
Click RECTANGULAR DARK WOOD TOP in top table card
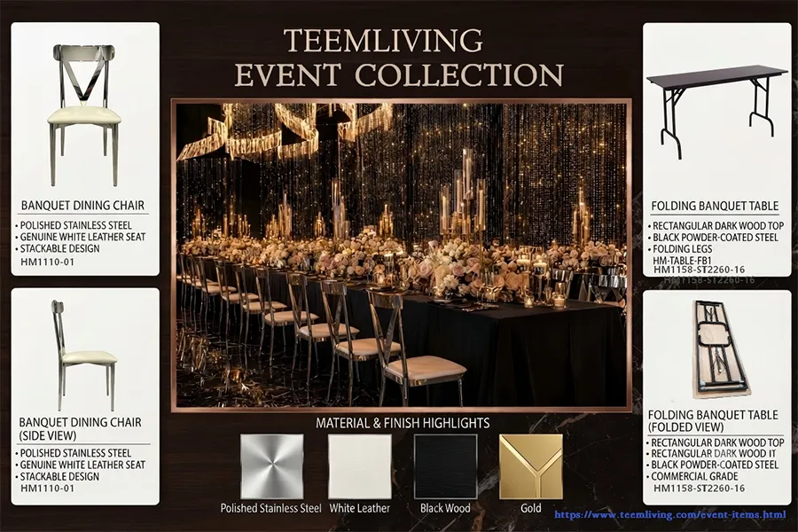718,225
